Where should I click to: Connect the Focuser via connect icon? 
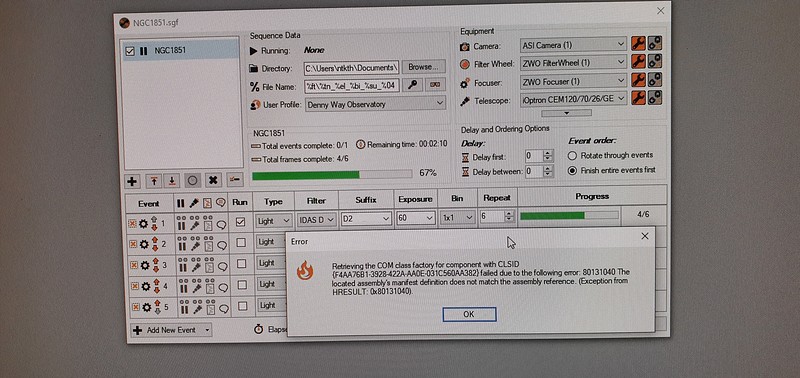point(655,80)
